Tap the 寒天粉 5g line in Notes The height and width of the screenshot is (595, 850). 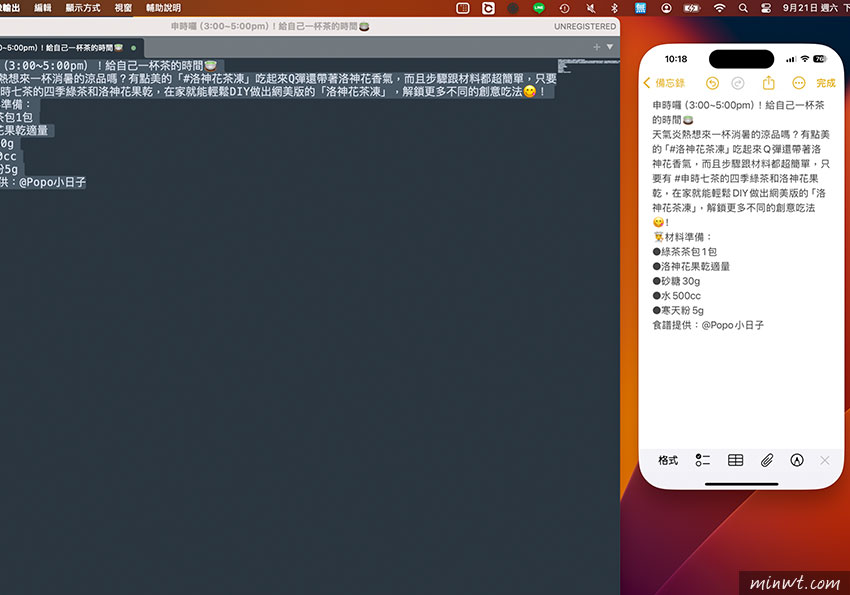(x=678, y=310)
